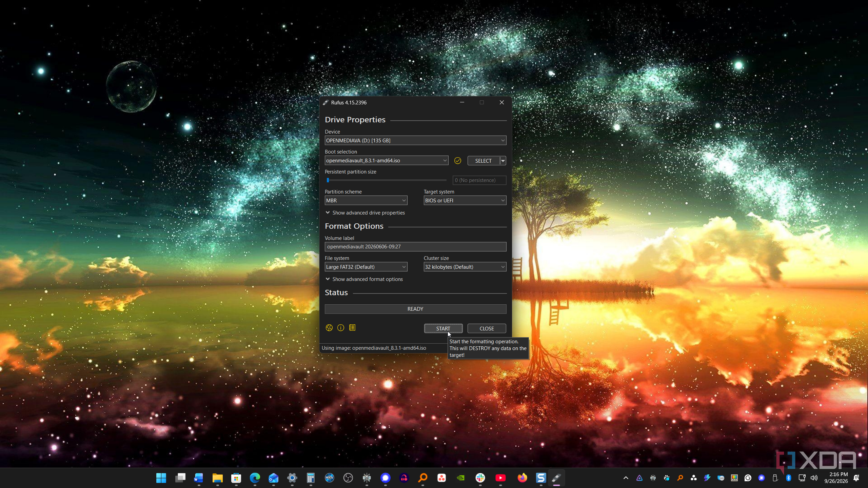Minimize the Rufus window
The image size is (868, 488).
[x=462, y=102]
